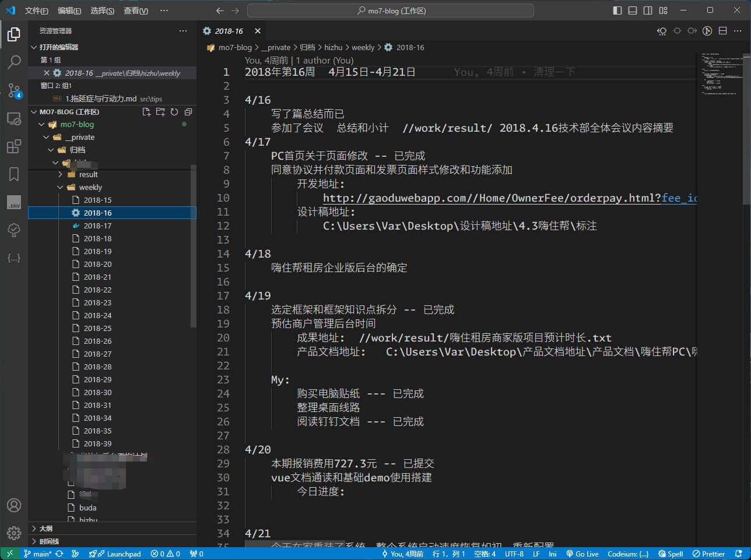Viewport: 751px width, 560px height.
Task: Click New Folder icon in MO7-BLOG header
Action: pyautogui.click(x=160, y=112)
